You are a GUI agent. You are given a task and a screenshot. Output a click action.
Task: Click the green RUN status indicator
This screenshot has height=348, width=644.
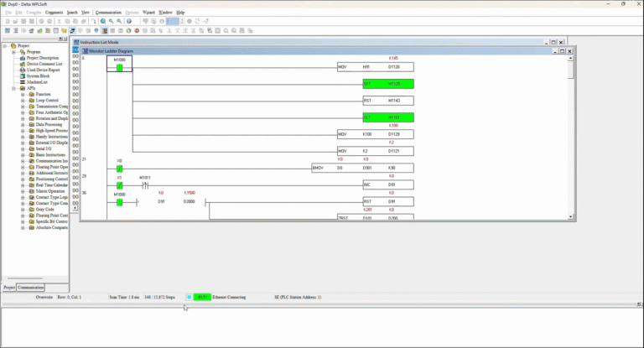[x=202, y=297]
